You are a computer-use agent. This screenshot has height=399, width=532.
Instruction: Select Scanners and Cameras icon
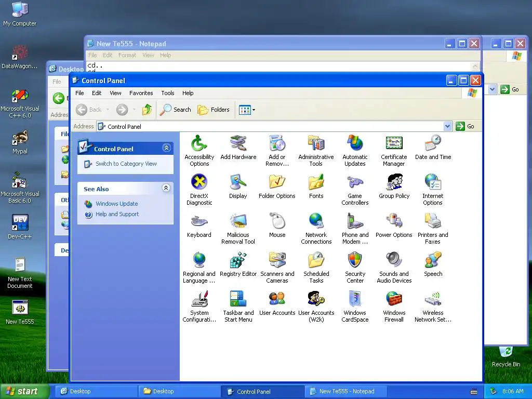pos(277,268)
